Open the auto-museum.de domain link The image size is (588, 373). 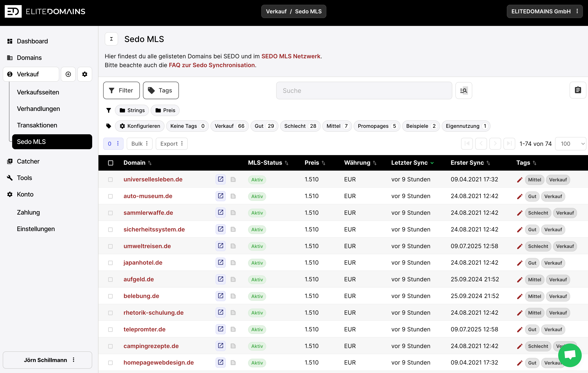[x=148, y=196]
